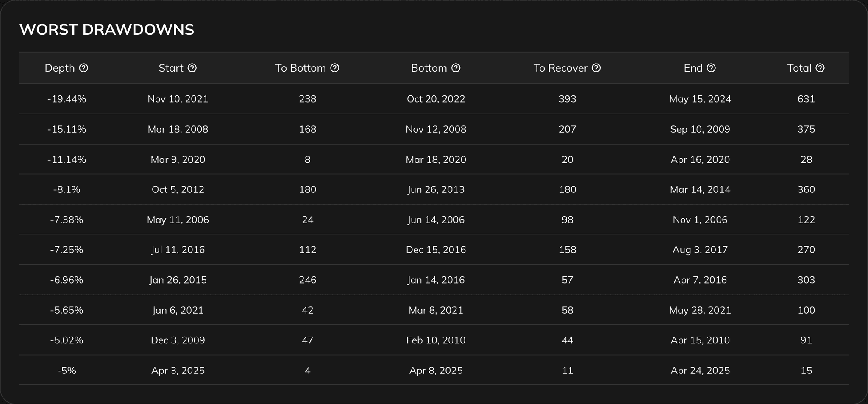Open the To Bottom help tooltip
The width and height of the screenshot is (868, 404).
click(335, 68)
